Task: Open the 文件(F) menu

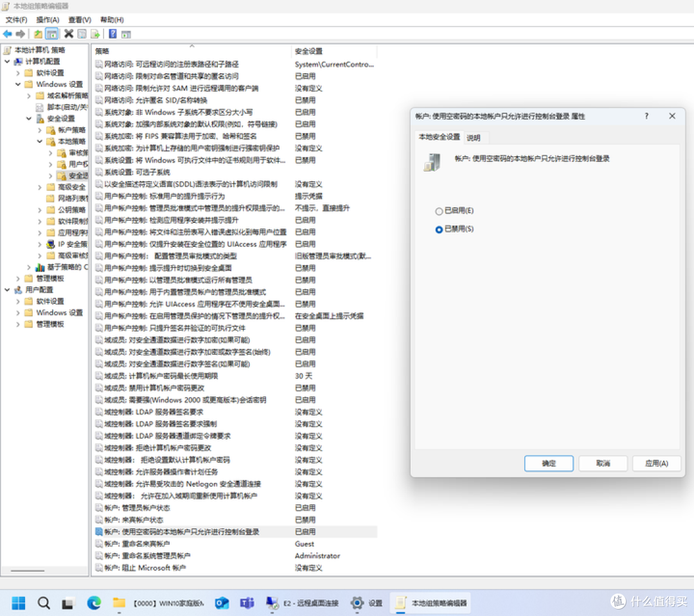Action: (x=16, y=20)
